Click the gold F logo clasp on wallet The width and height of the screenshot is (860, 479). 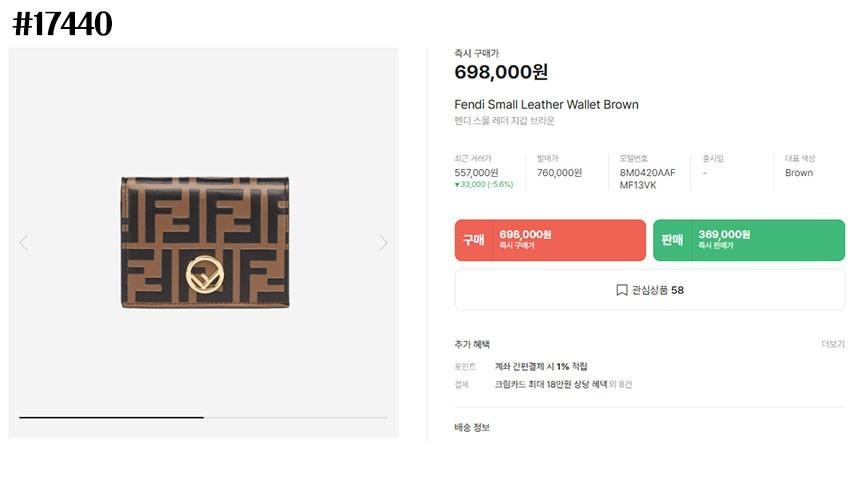(205, 272)
